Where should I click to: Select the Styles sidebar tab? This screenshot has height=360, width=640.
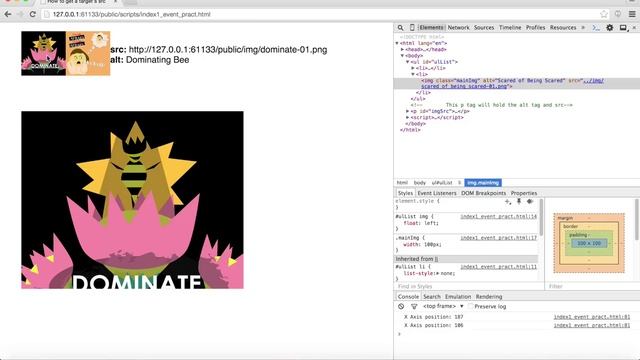click(x=405, y=193)
